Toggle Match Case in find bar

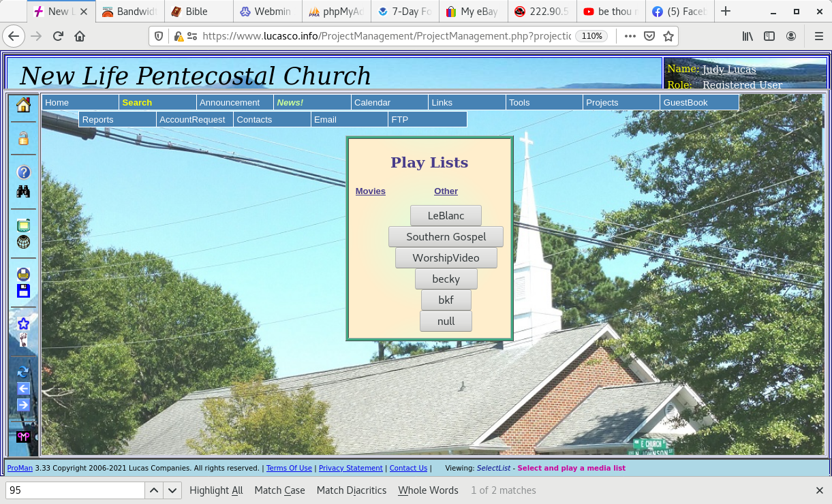pos(279,490)
